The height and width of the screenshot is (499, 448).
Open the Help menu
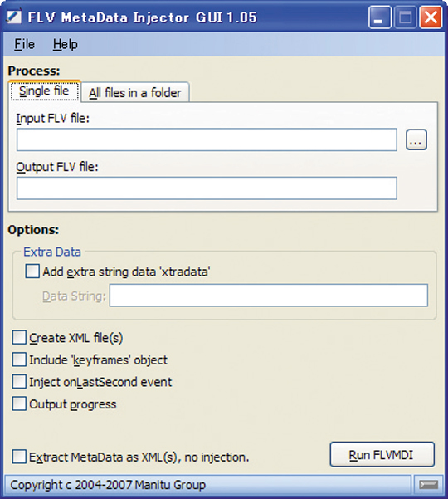(66, 44)
